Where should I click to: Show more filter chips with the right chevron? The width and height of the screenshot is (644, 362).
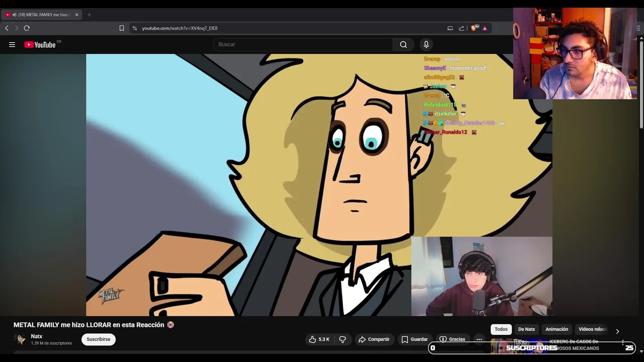(617, 331)
